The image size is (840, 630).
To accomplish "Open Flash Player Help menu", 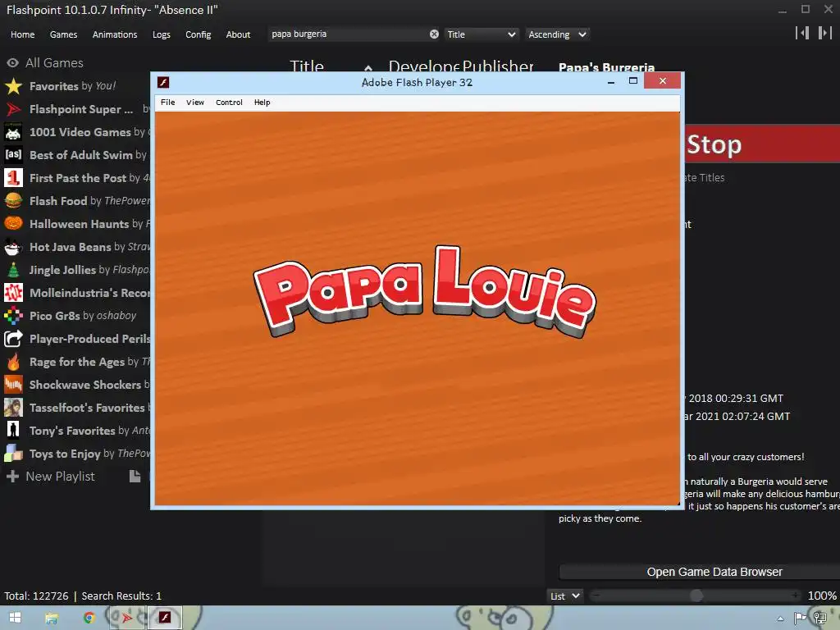I will click(262, 103).
